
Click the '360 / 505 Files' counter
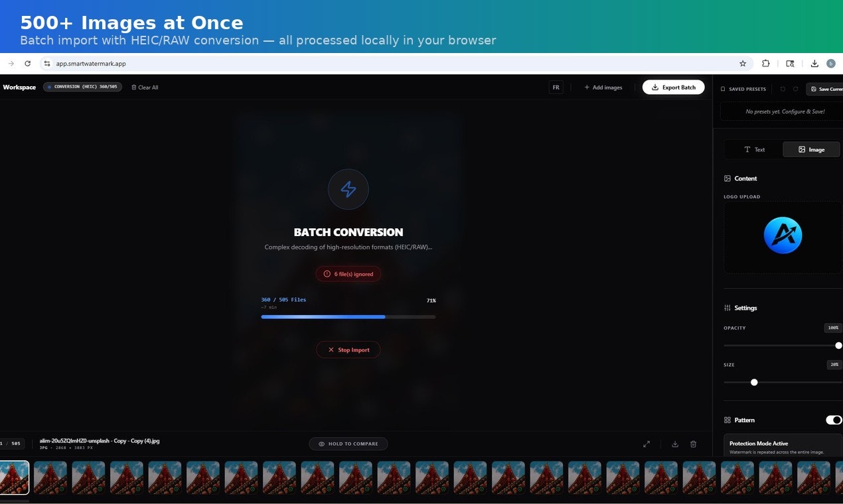coord(283,300)
